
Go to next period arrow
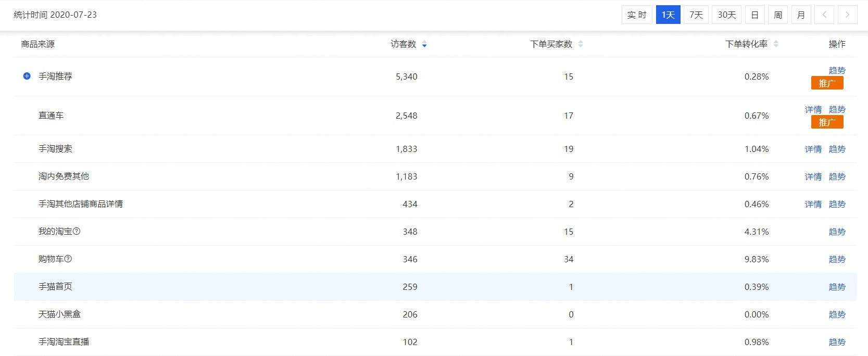coord(847,15)
